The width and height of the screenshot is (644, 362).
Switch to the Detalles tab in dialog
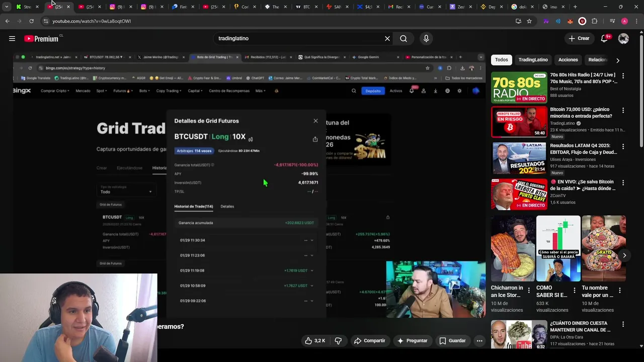click(x=227, y=206)
